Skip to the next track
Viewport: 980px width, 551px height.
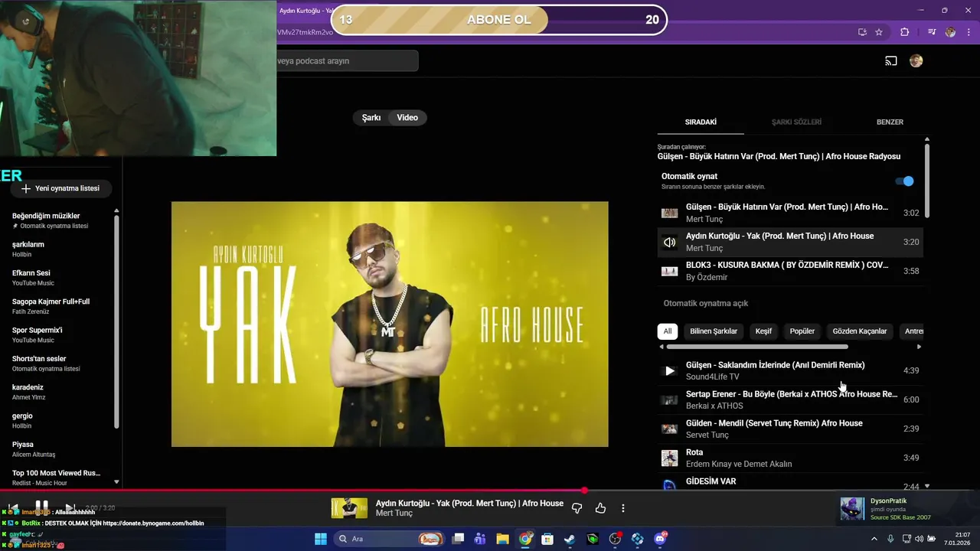70,507
